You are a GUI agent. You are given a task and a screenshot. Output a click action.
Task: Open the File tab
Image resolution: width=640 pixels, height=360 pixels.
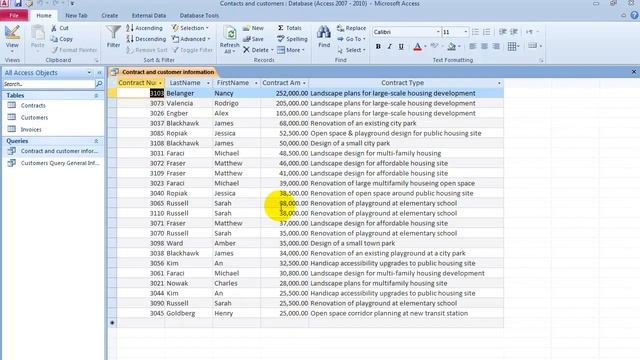pyautogui.click(x=14, y=16)
